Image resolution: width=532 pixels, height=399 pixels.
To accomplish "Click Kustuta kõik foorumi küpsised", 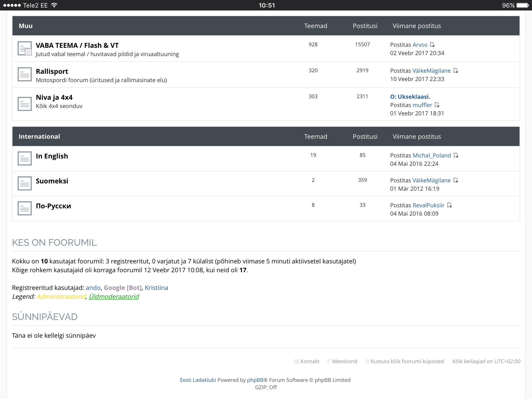I will [407, 361].
